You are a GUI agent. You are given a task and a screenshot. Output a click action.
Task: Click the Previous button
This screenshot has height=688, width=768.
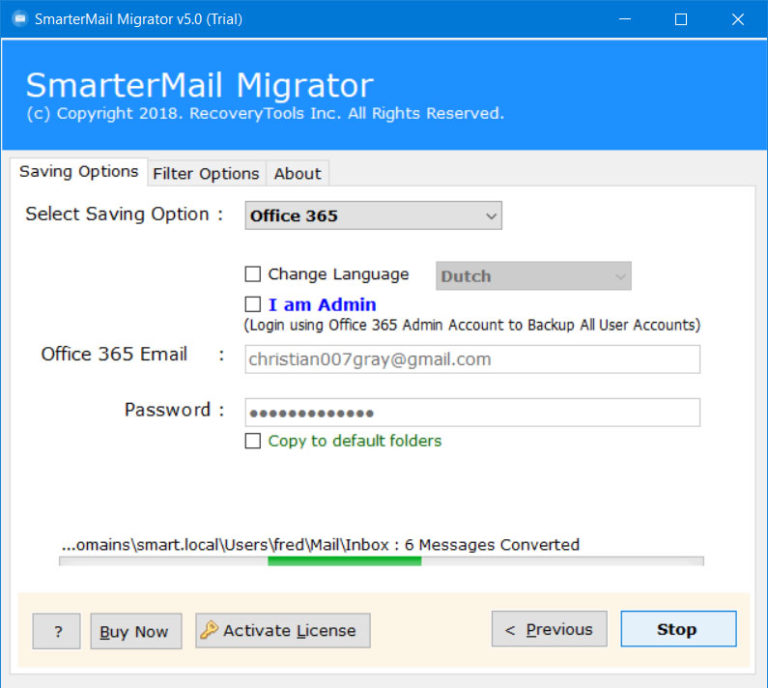tap(550, 629)
